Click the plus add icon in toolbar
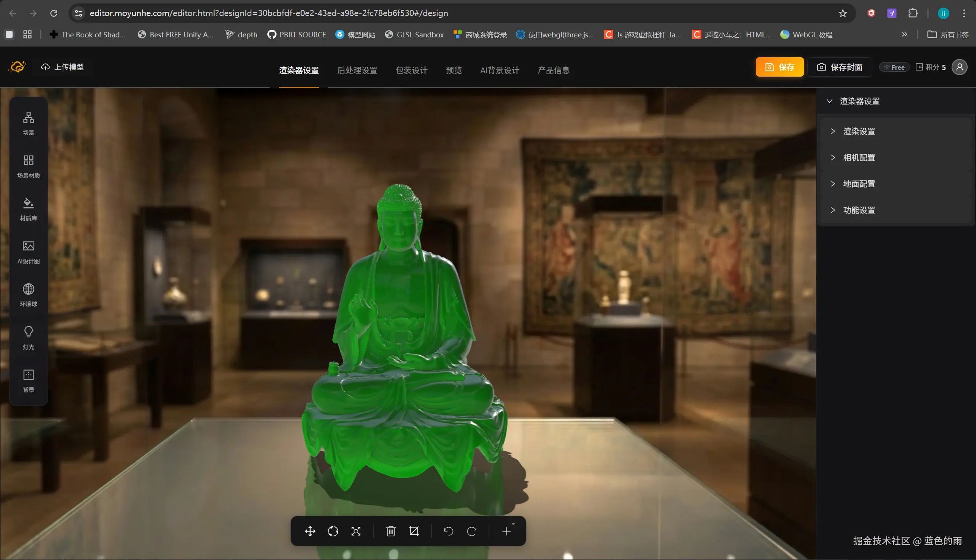Screen dimensions: 976x560 pos(506,531)
